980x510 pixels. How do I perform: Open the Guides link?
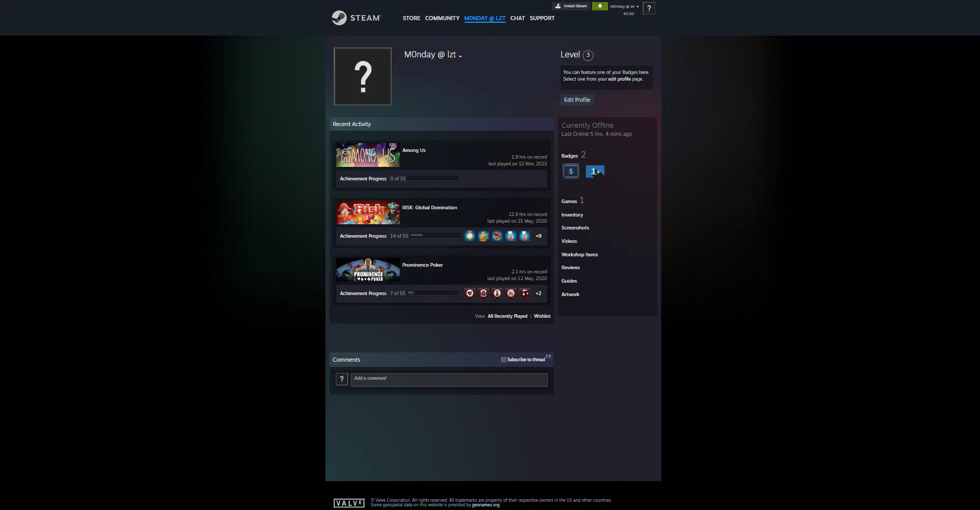[569, 281]
